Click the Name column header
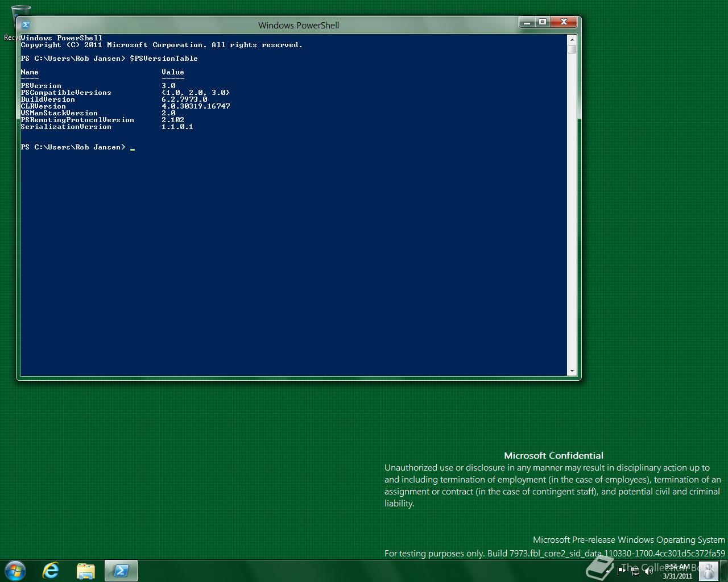728x582 pixels. 30,72
